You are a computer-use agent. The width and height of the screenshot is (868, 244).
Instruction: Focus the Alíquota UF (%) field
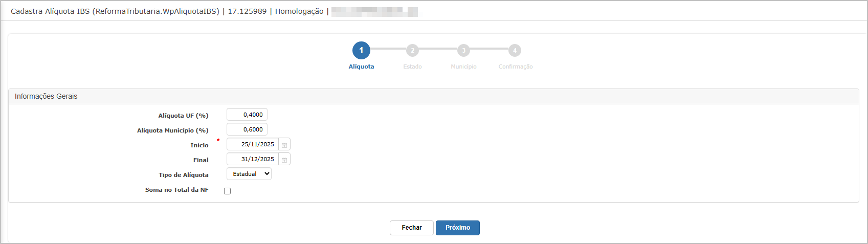[247, 115]
